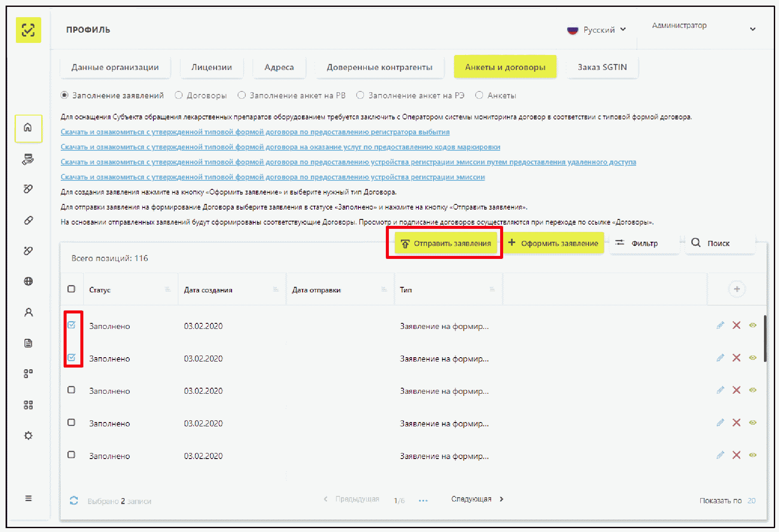Open the user profile sidebar icon
This screenshot has width=779, height=532.
tap(28, 312)
